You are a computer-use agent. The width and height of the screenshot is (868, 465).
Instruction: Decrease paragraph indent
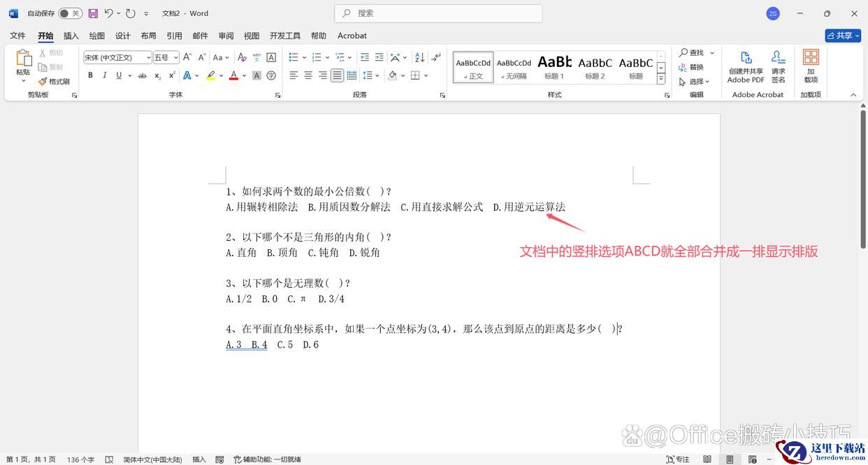[363, 57]
